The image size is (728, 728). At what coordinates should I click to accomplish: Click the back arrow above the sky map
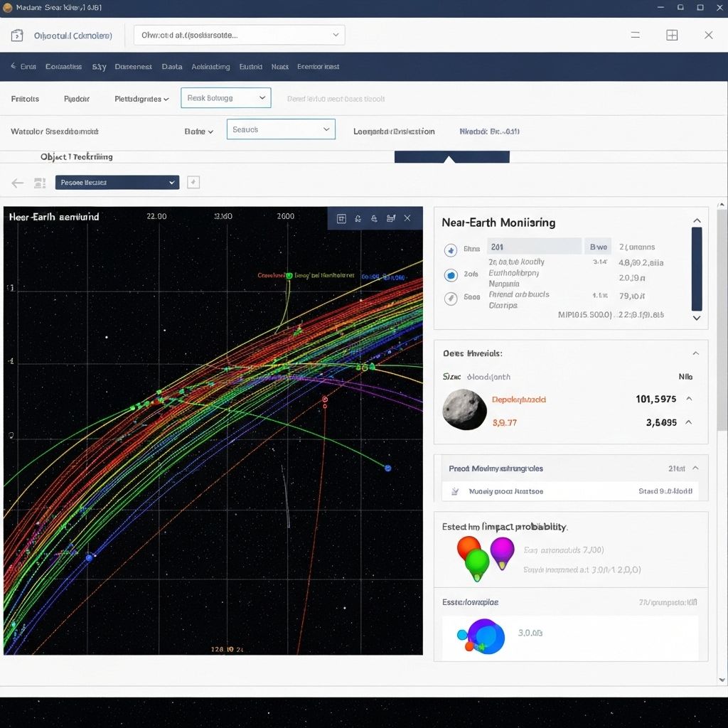18,183
